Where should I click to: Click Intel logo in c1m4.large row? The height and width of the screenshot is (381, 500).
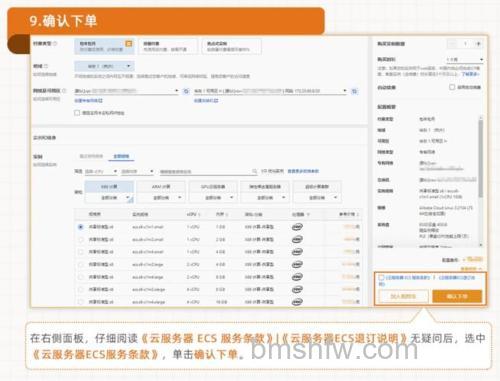tap(297, 277)
